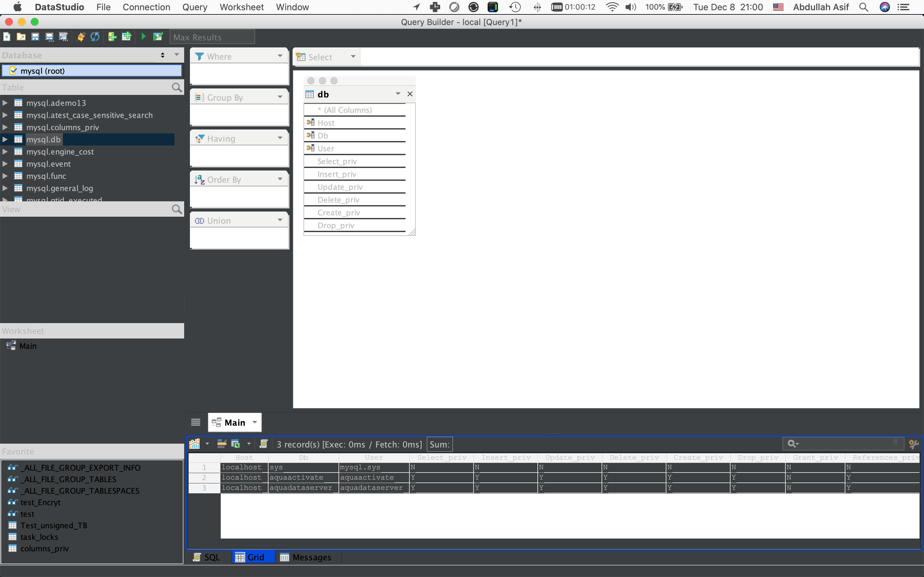Open the chart icon in results toolbar

[x=195, y=444]
